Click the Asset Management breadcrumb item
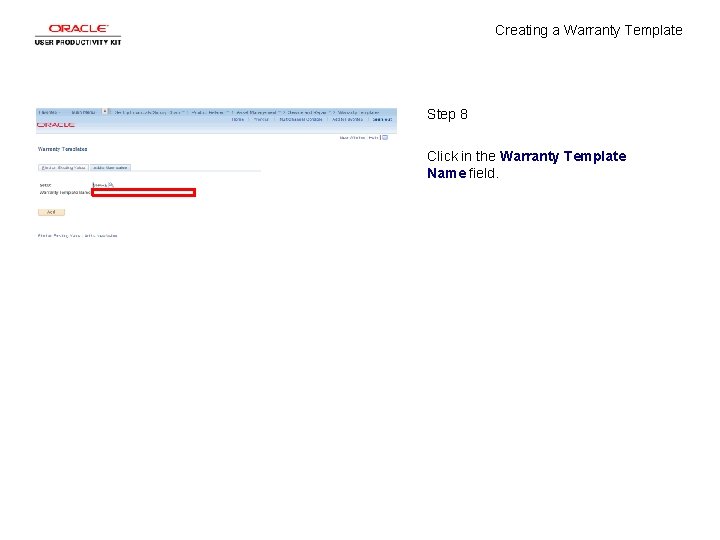The image size is (720, 540). [x=256, y=112]
